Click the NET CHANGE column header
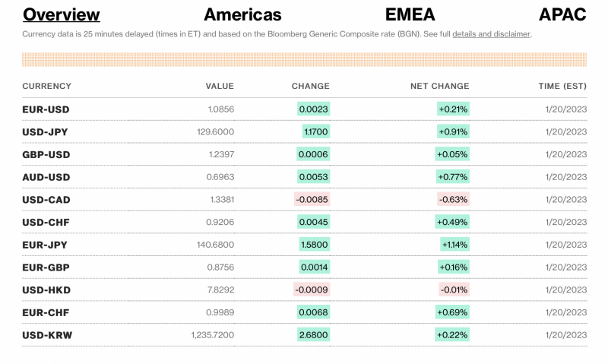The image size is (608, 364). pyautogui.click(x=440, y=86)
